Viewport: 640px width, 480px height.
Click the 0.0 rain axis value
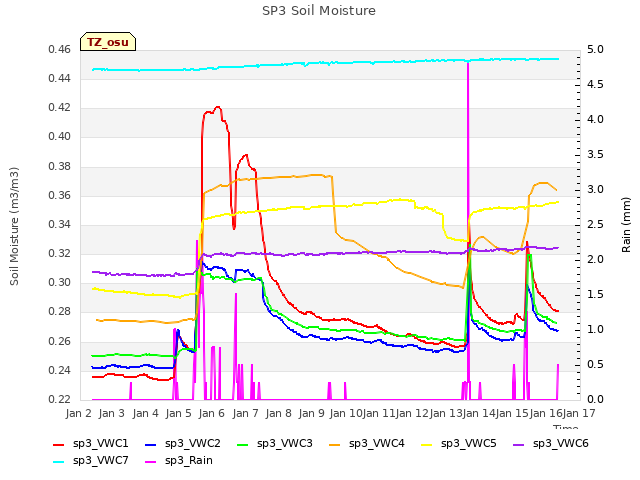pos(595,399)
